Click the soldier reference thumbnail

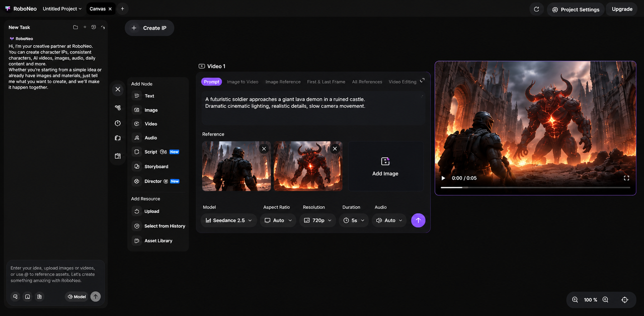point(236,166)
